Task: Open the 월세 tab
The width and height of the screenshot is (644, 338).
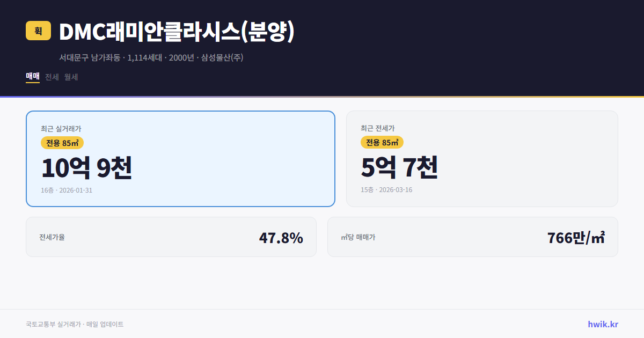Action: (x=70, y=77)
